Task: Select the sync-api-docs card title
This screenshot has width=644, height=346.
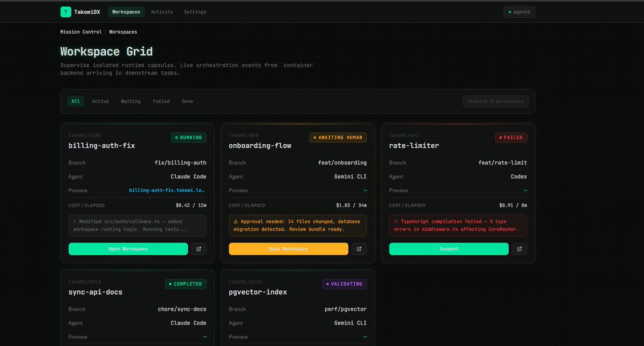Action: click(x=96, y=292)
